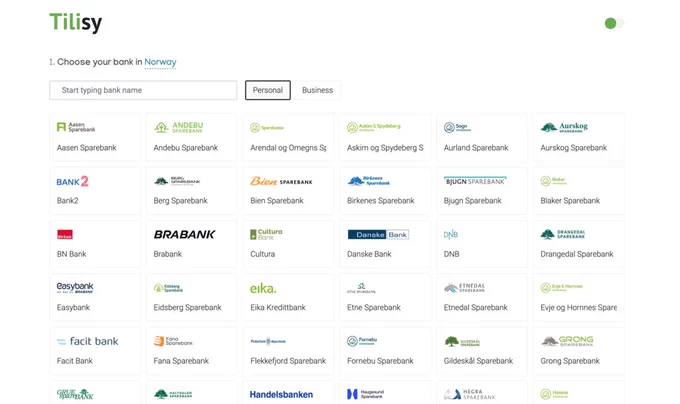This screenshot has height=404, width=680.
Task: Choose 'Cultura' name text
Action: 262,254
